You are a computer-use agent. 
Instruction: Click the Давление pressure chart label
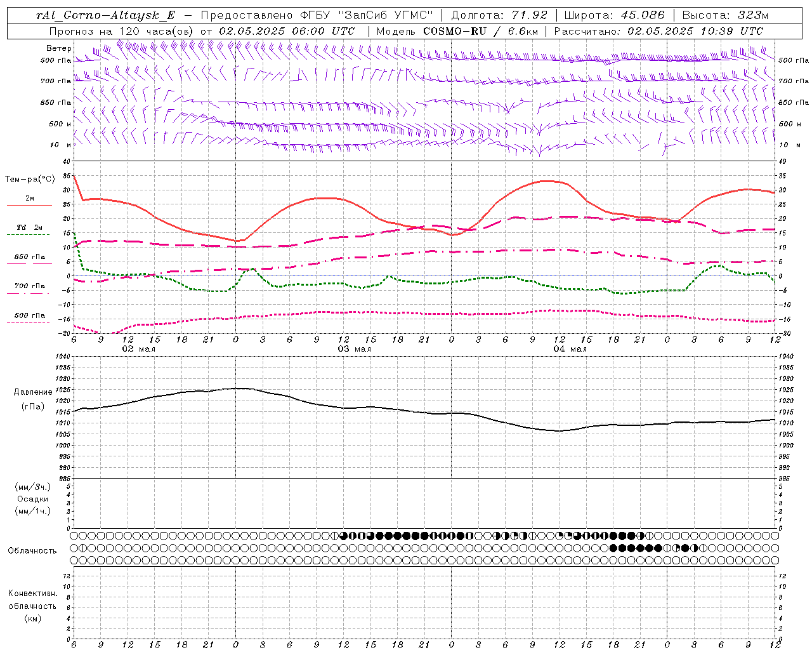(x=33, y=392)
